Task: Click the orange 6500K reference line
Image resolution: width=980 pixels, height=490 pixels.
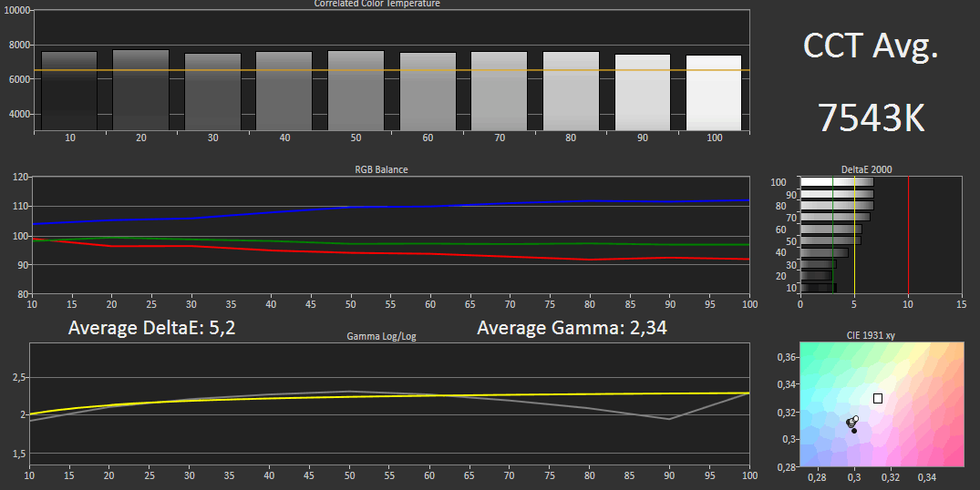Action: point(392,70)
